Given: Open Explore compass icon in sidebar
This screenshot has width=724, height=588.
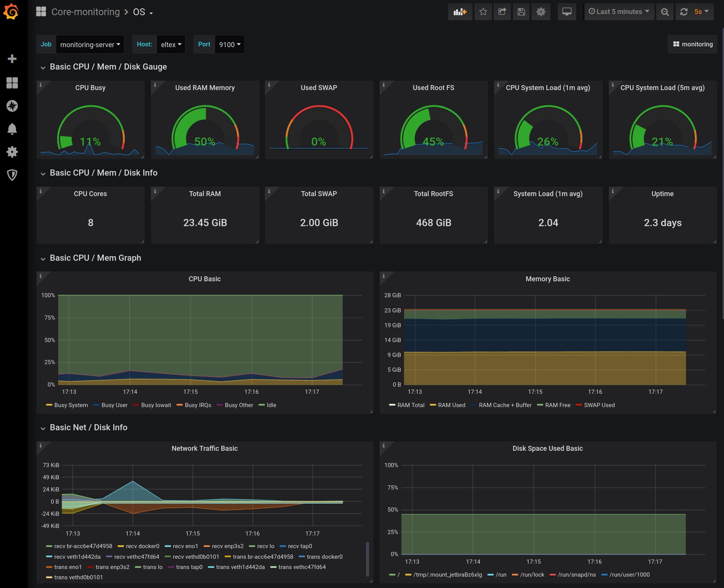Looking at the screenshot, I should pos(12,106).
